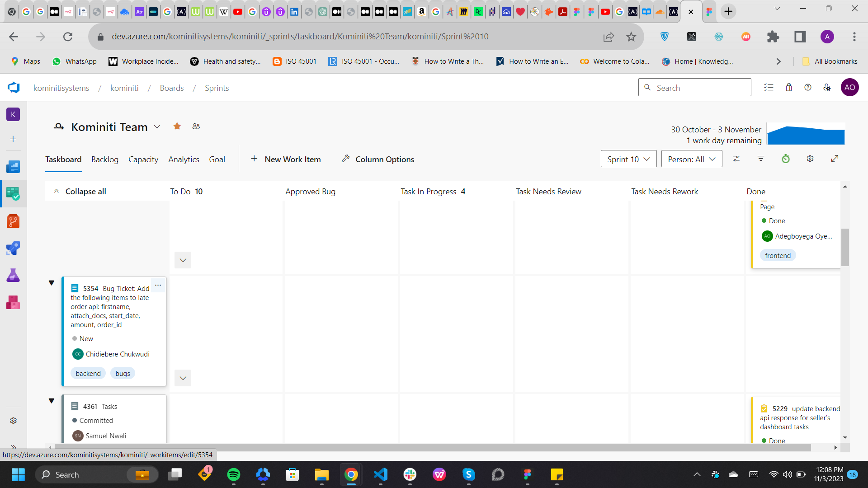This screenshot has width=868, height=488.
Task: Open Test Plans flask icon in sidebar
Action: click(13, 275)
